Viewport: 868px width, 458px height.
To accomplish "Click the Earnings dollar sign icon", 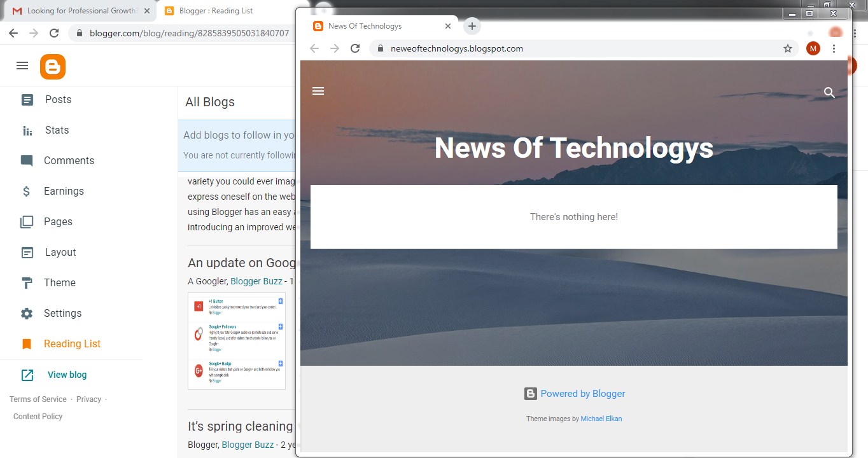I will 27,191.
